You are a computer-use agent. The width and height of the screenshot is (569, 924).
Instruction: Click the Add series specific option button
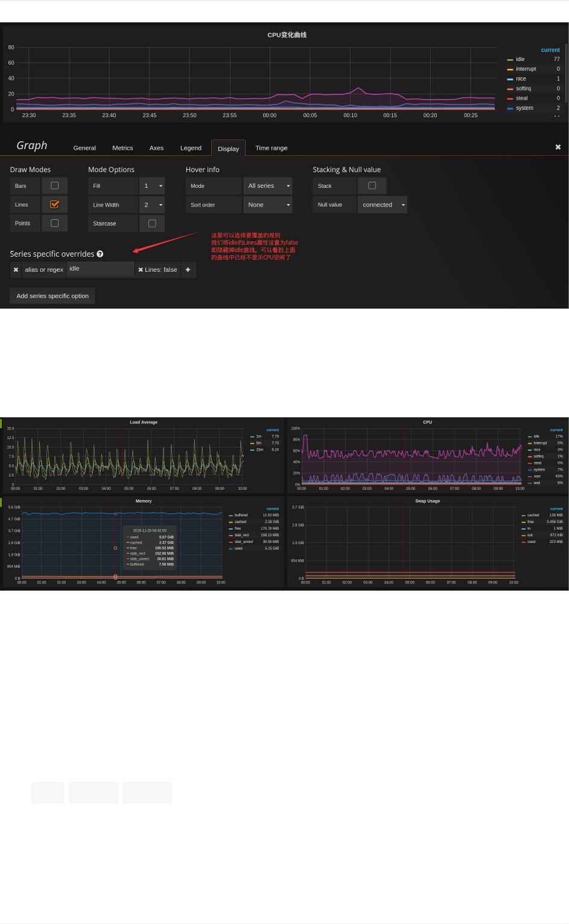(52, 296)
